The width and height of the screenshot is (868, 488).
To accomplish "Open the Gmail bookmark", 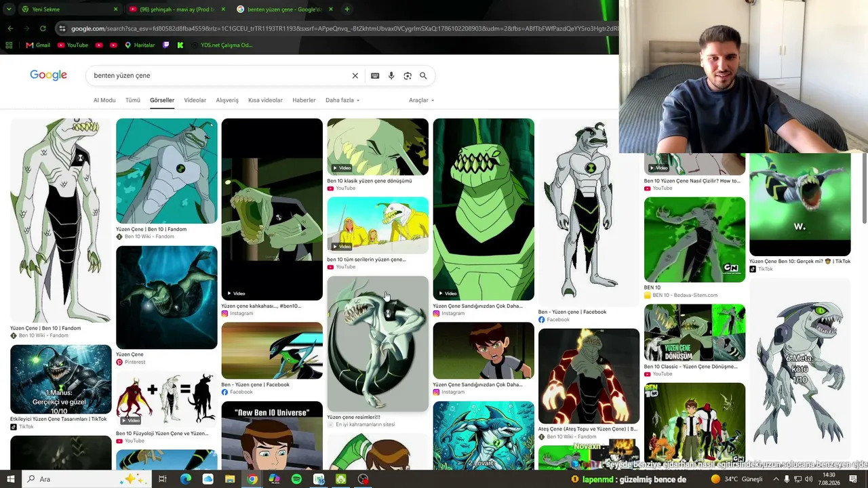I will tap(38, 45).
